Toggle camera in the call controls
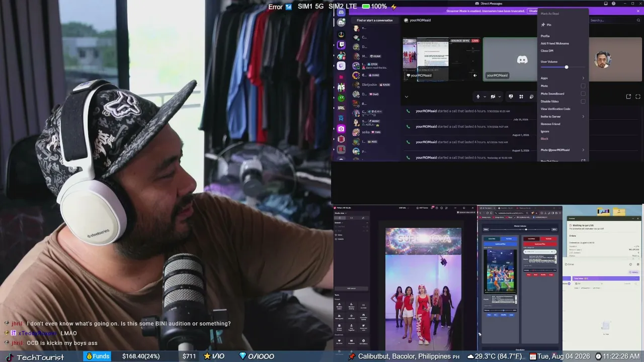This screenshot has width=644, height=362. click(493, 97)
